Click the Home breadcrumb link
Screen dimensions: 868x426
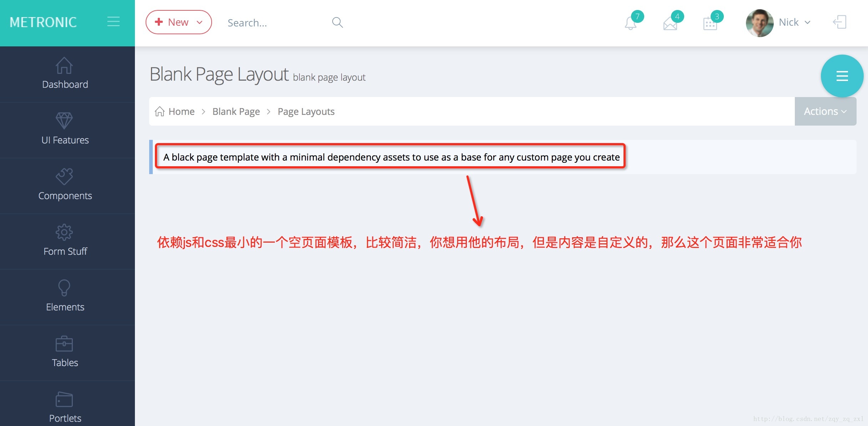181,112
